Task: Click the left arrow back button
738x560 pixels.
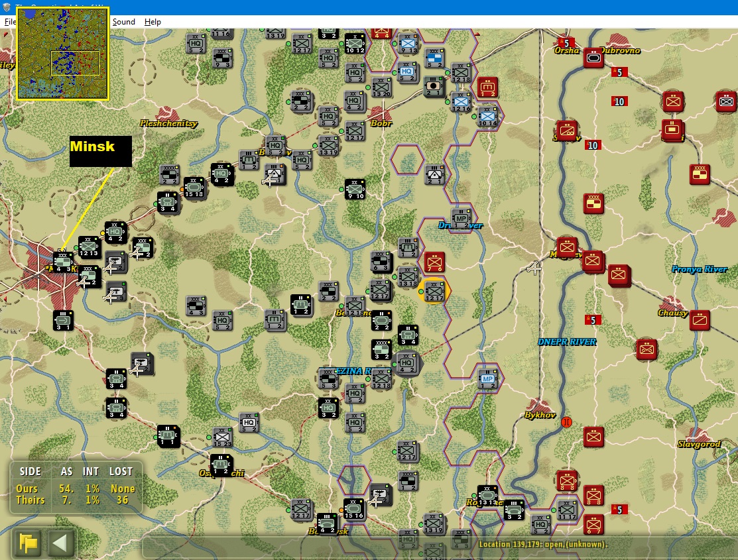Action: pos(60,543)
